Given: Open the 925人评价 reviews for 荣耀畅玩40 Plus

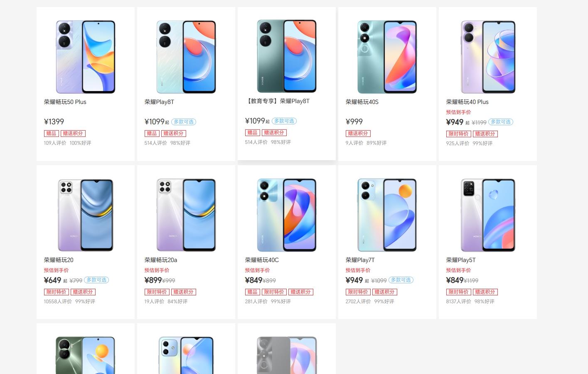Looking at the screenshot, I should pos(458,144).
